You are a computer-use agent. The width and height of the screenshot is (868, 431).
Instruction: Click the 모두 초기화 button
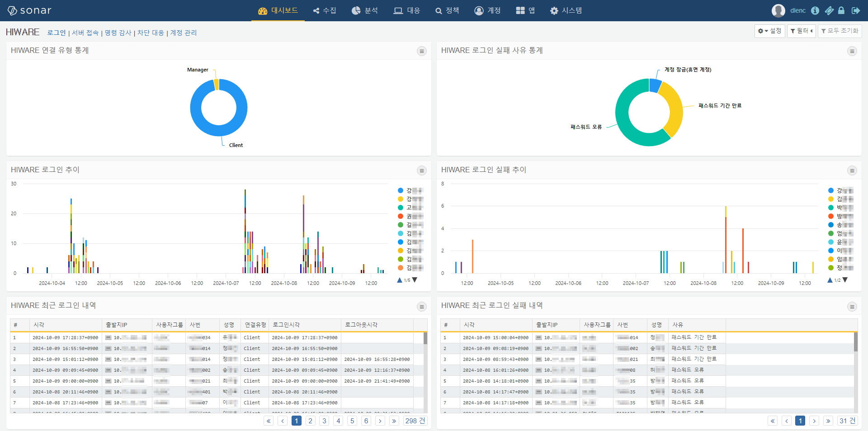840,31
